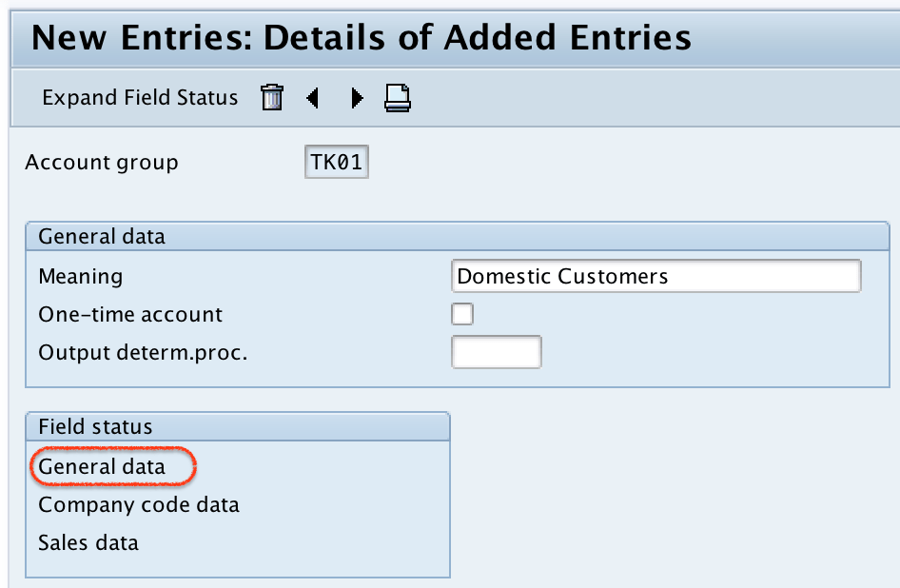Open Company code data field status
Image resolution: width=900 pixels, height=588 pixels.
137,505
